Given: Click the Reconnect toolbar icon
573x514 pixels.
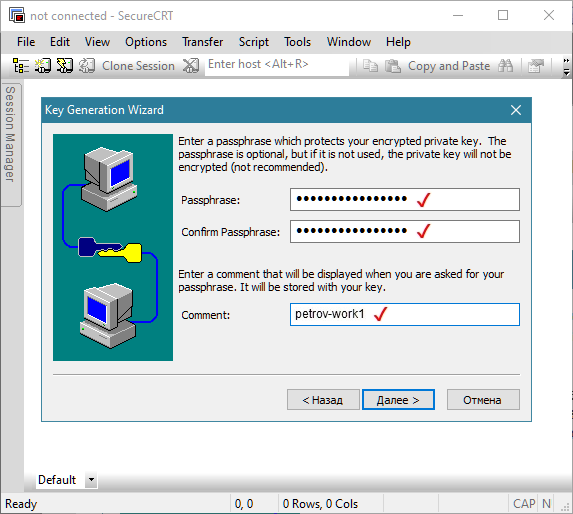Looking at the screenshot, I should point(87,66).
